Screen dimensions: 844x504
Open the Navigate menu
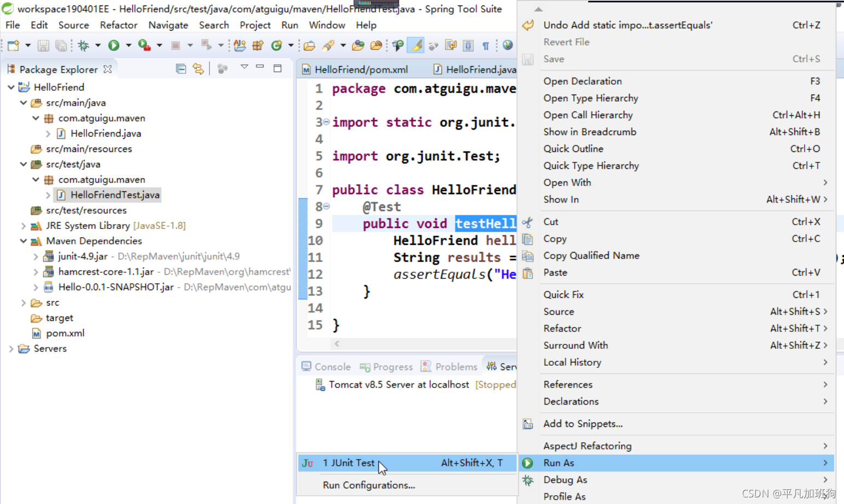(x=168, y=25)
